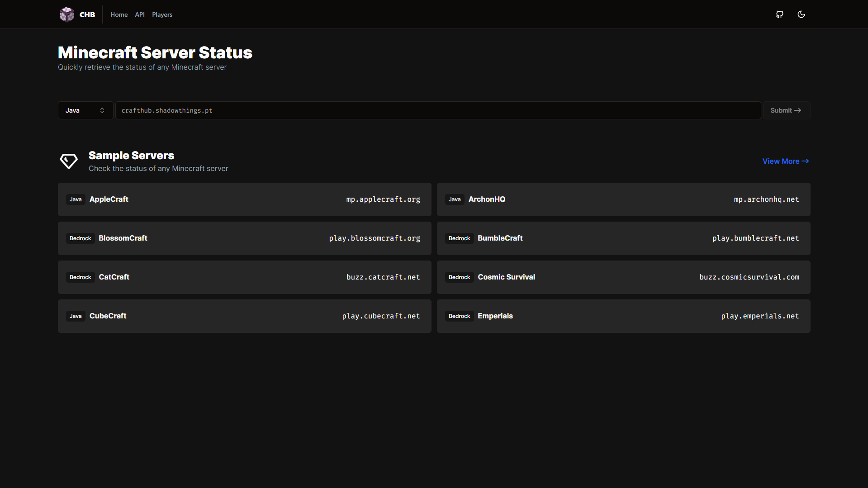Viewport: 868px width, 488px height.
Task: Select the AppleCraft server card
Action: (x=245, y=199)
